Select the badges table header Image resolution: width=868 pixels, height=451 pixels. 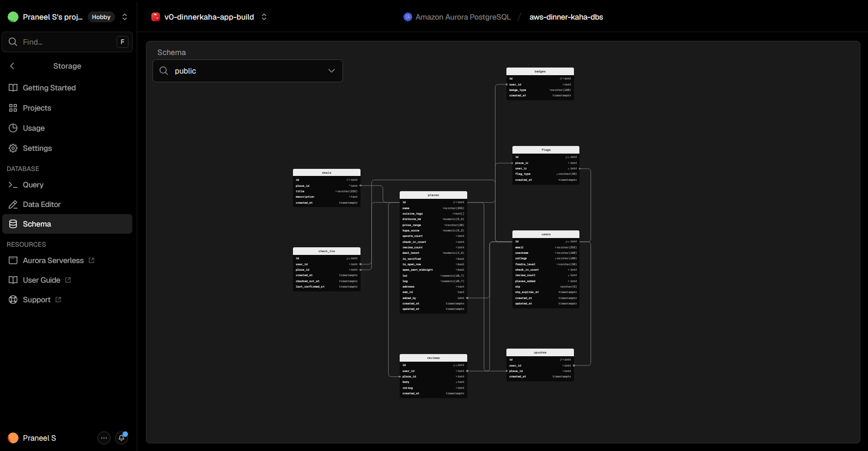click(x=540, y=71)
